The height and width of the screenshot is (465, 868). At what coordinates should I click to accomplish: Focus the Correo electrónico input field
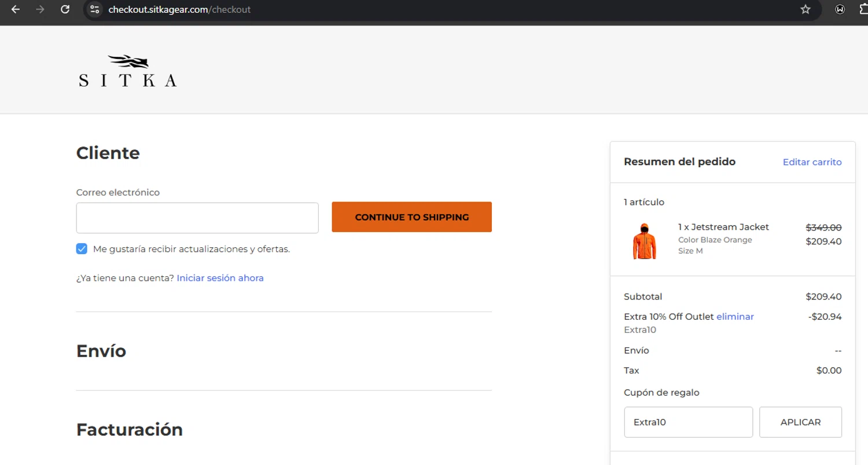click(197, 218)
